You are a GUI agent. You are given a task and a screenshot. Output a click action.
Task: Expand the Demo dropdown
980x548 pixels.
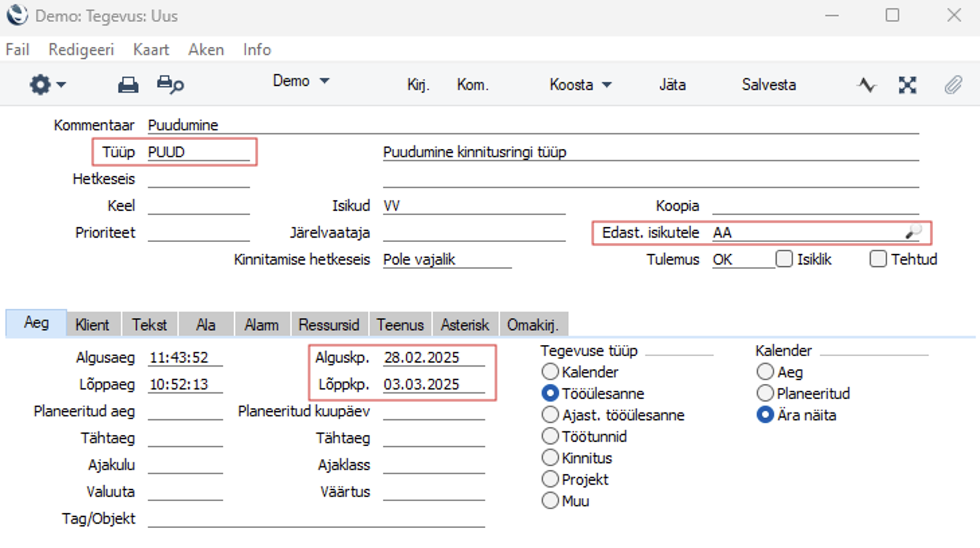[x=301, y=81]
